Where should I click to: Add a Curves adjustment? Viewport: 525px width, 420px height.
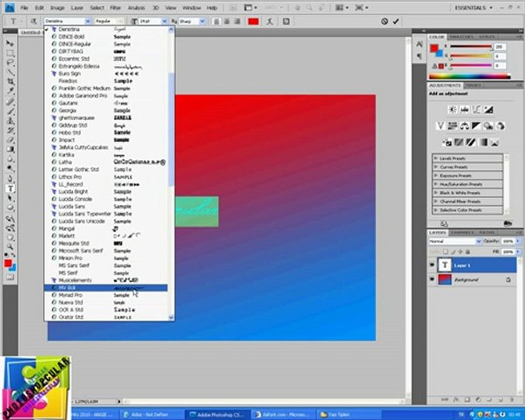pyautogui.click(x=477, y=110)
